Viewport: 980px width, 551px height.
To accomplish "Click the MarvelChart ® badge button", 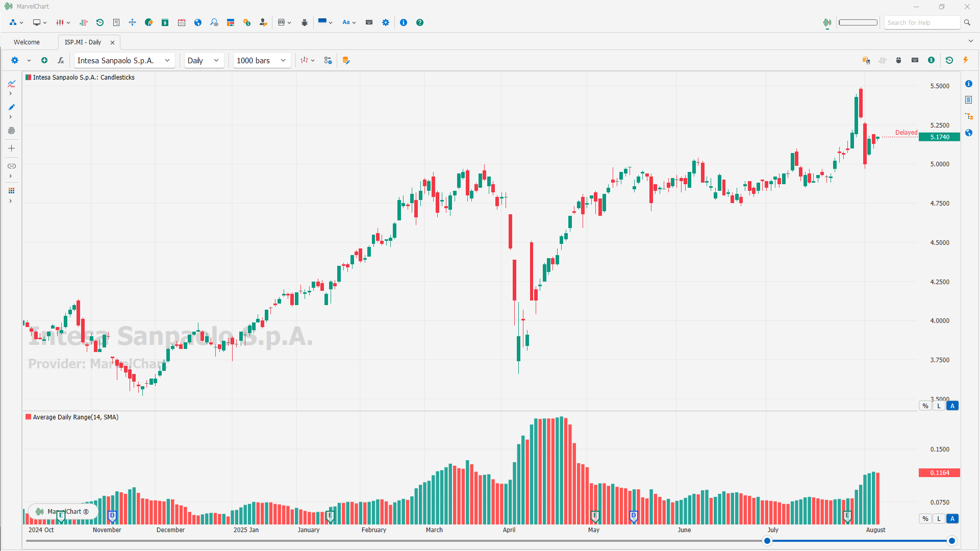I will pos(63,512).
